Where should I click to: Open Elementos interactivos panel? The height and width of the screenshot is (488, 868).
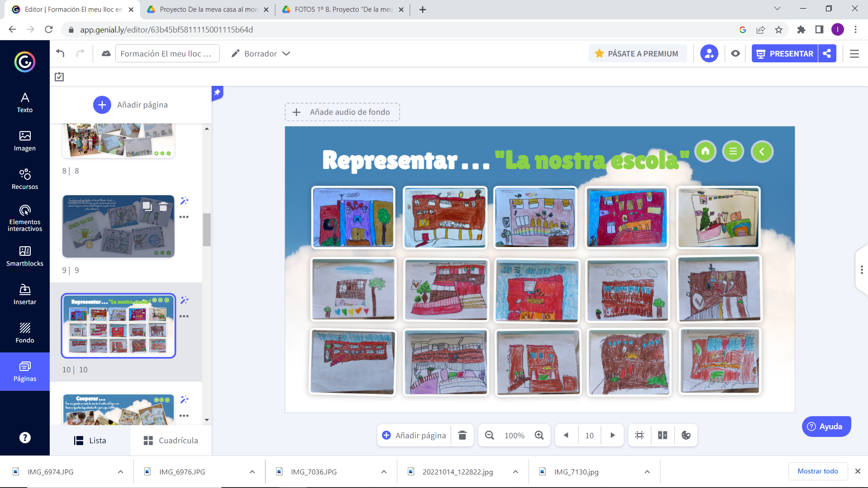pyautogui.click(x=25, y=218)
